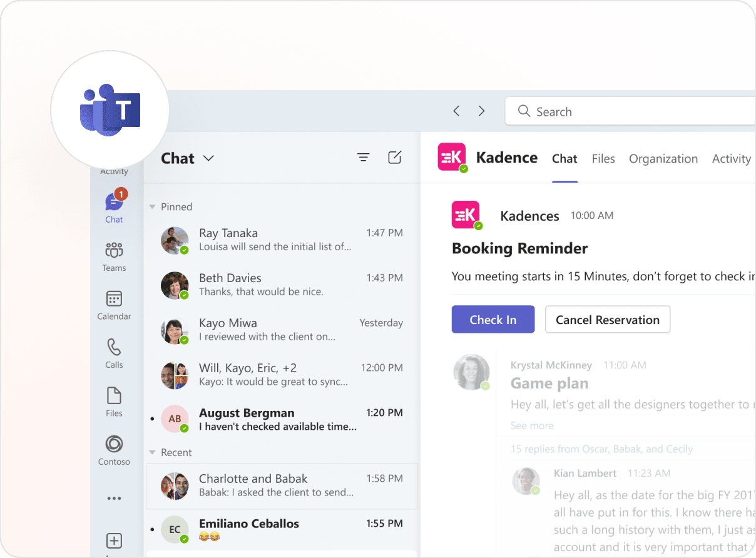The height and width of the screenshot is (558, 756).
Task: Open August Bergman unread chat
Action: point(282,420)
